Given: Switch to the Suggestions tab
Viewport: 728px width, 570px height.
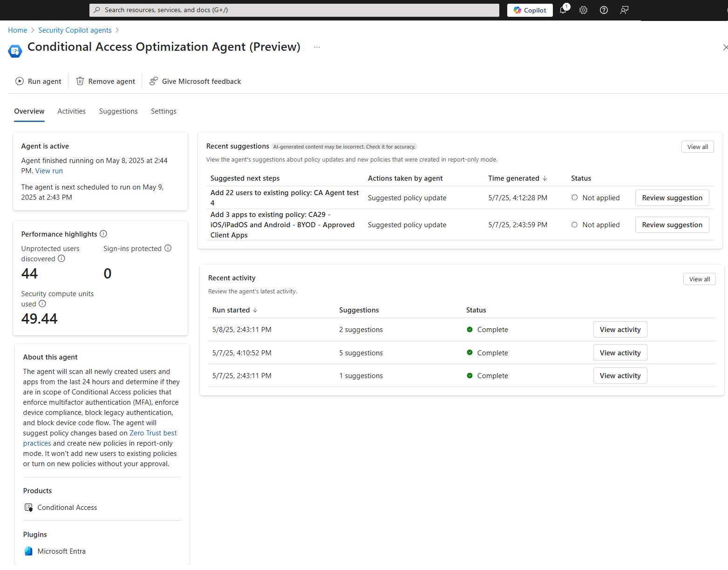Looking at the screenshot, I should tap(118, 111).
